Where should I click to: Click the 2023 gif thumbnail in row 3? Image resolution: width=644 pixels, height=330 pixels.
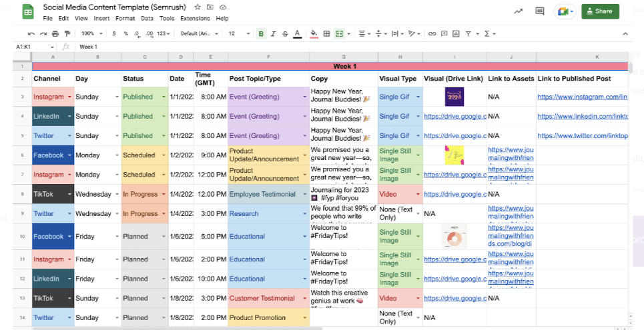(x=454, y=97)
